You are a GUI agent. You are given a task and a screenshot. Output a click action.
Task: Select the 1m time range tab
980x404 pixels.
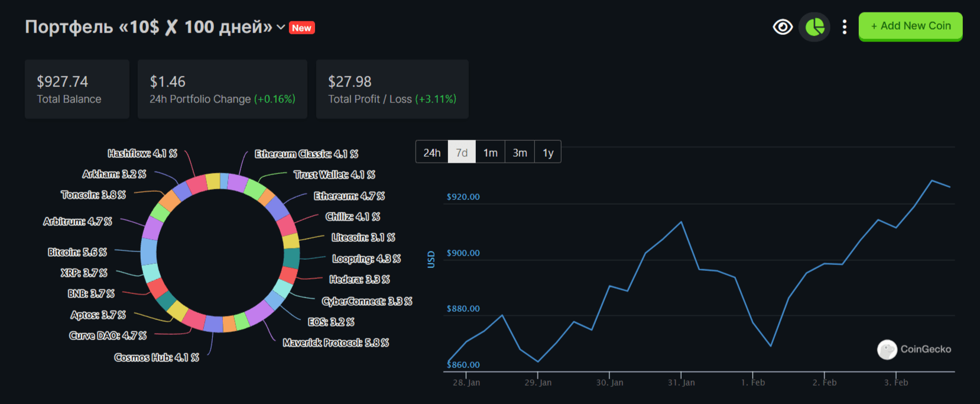pyautogui.click(x=490, y=153)
